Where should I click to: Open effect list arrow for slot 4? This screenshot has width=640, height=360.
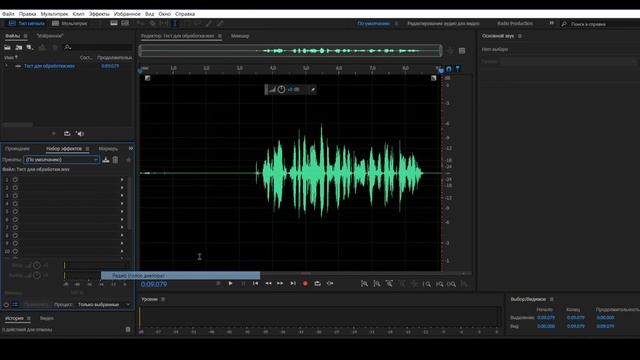coord(122,204)
